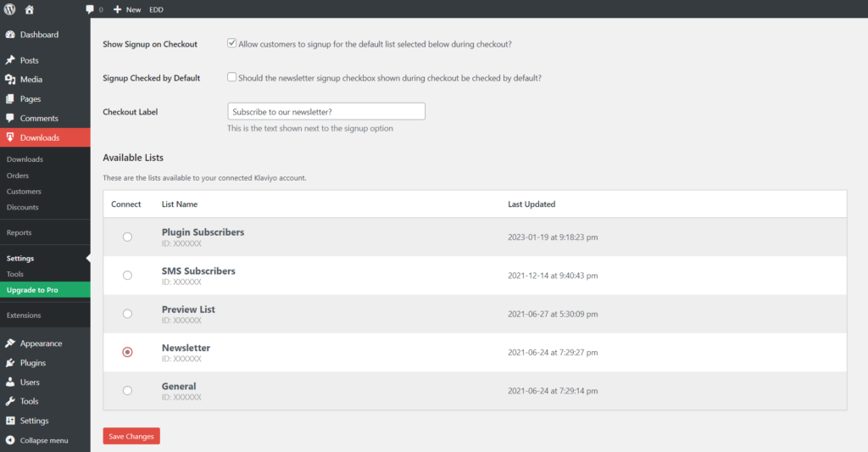The image size is (868, 452).
Task: Open the WordPress logo menu
Action: (x=10, y=9)
